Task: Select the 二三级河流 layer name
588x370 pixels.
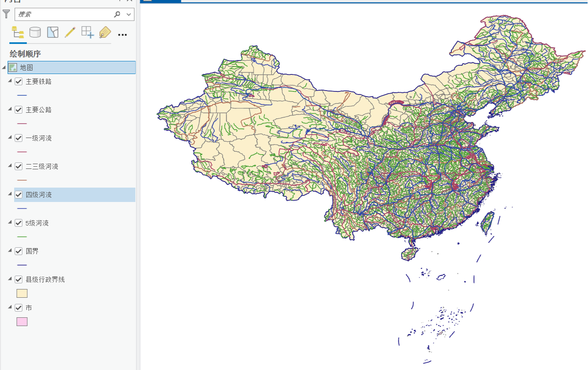Action: (x=42, y=166)
